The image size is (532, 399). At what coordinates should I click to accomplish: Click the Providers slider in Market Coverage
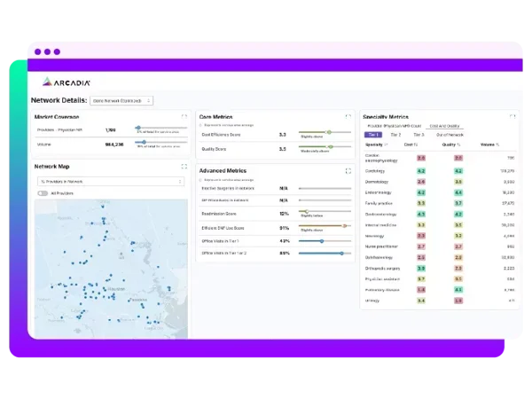tap(160, 128)
